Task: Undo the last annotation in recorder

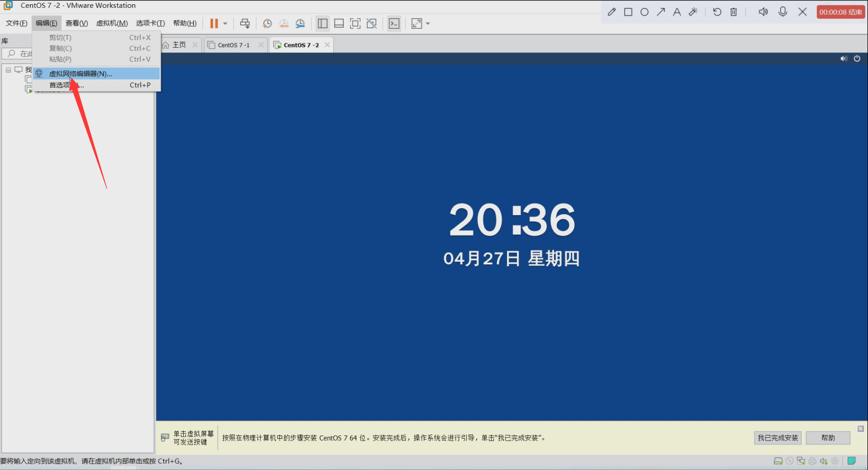Action: (717, 12)
